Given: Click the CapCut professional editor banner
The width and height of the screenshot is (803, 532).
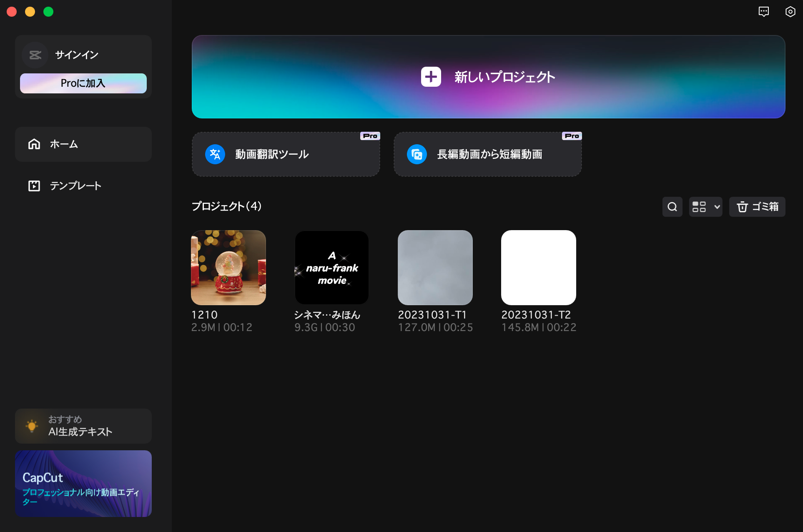Looking at the screenshot, I should click(x=83, y=484).
